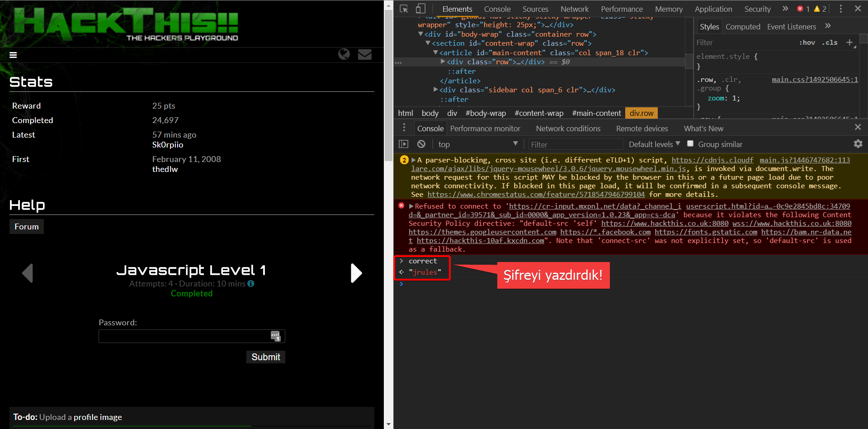Select the Computed styles tab
Viewport: 868px width, 429px height.
click(x=743, y=27)
